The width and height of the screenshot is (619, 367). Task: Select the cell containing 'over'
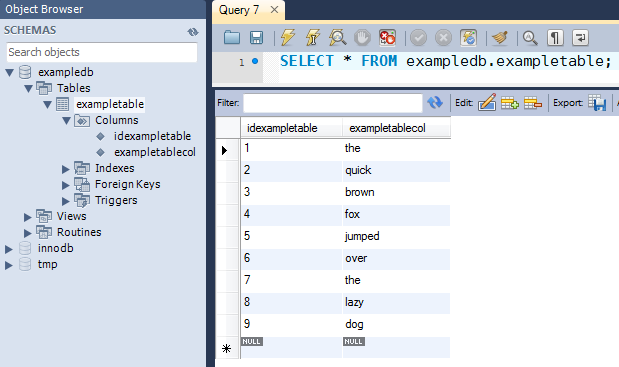pyautogui.click(x=396, y=259)
